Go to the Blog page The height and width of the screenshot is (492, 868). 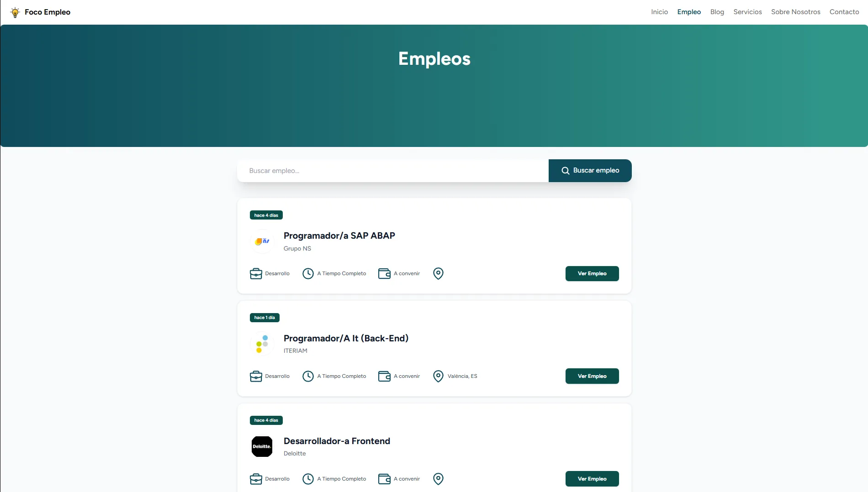(717, 12)
